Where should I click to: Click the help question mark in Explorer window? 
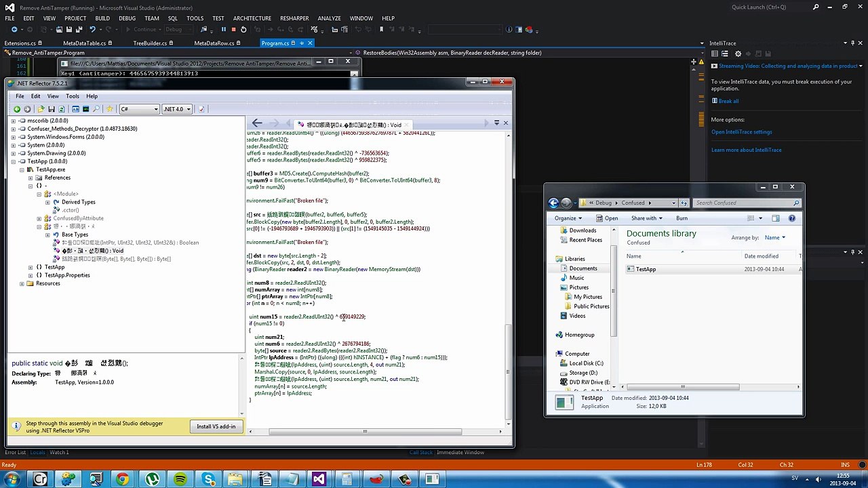[x=792, y=218]
